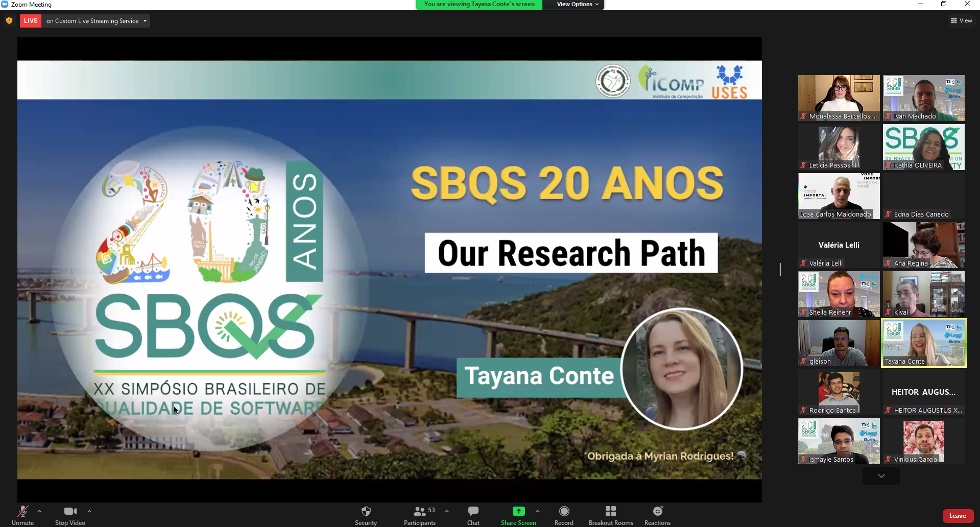The height and width of the screenshot is (527, 980).
Task: Open the Participants panel
Action: coord(420,515)
